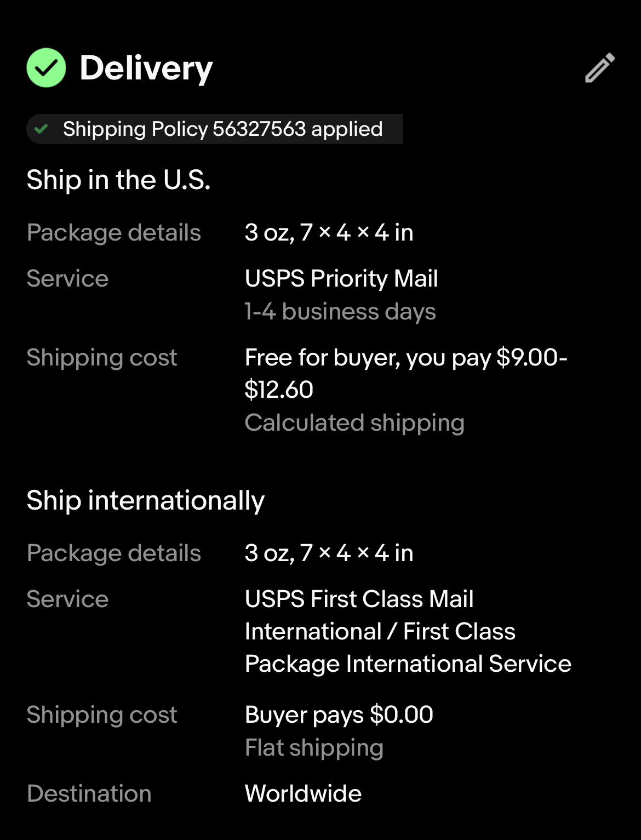The image size is (641, 840).
Task: Tap the domestic Shipping cost label
Action: tap(102, 357)
